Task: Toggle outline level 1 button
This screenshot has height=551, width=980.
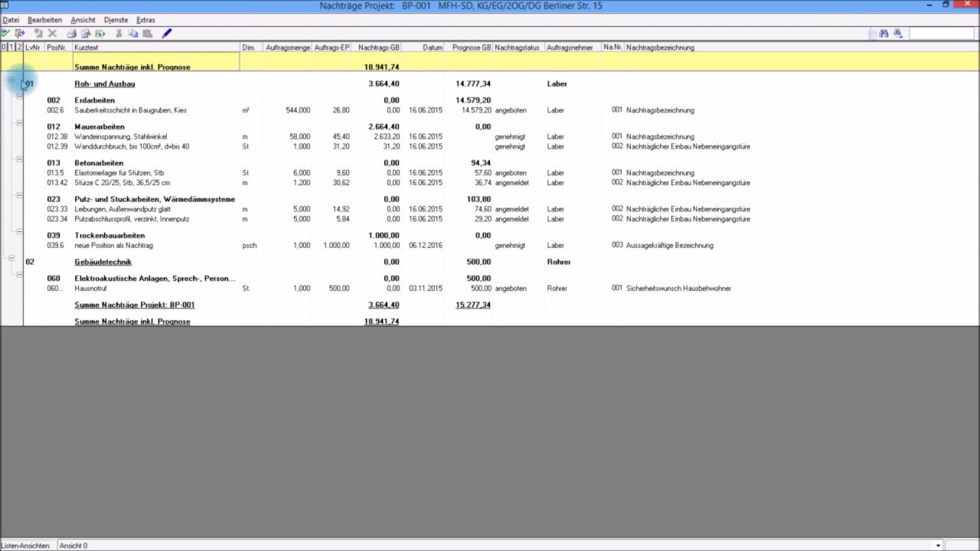Action: [11, 47]
